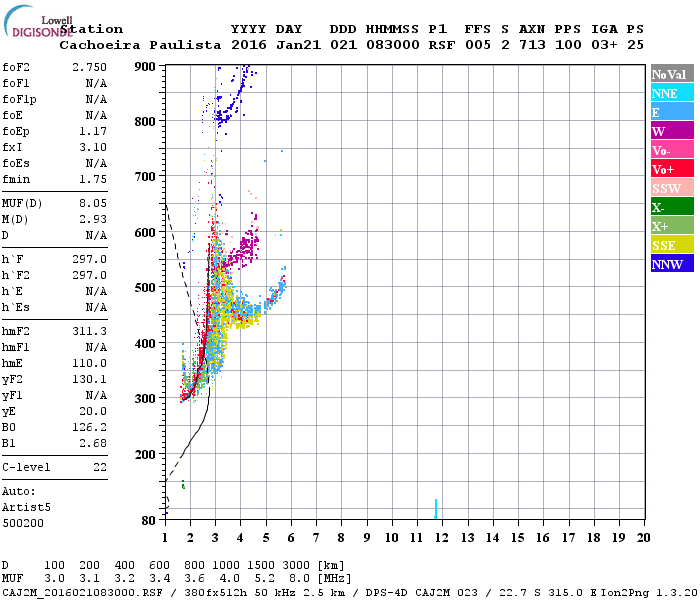Click the CAJ2M_2016021083000.RSF filename text
The width and height of the screenshot is (700, 600).
82,592
